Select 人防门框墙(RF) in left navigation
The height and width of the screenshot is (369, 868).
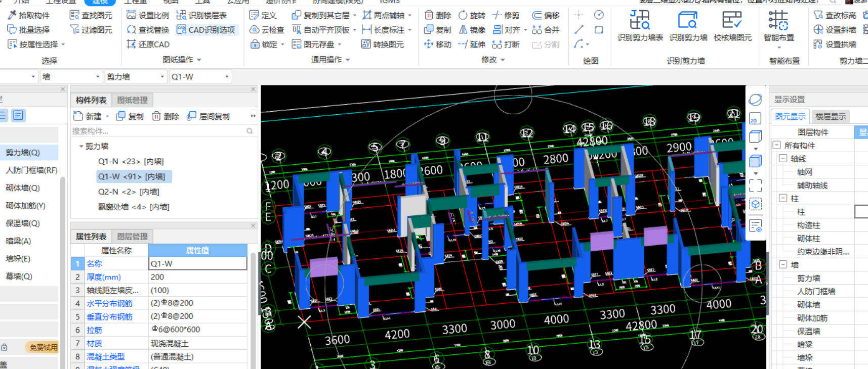[32, 170]
